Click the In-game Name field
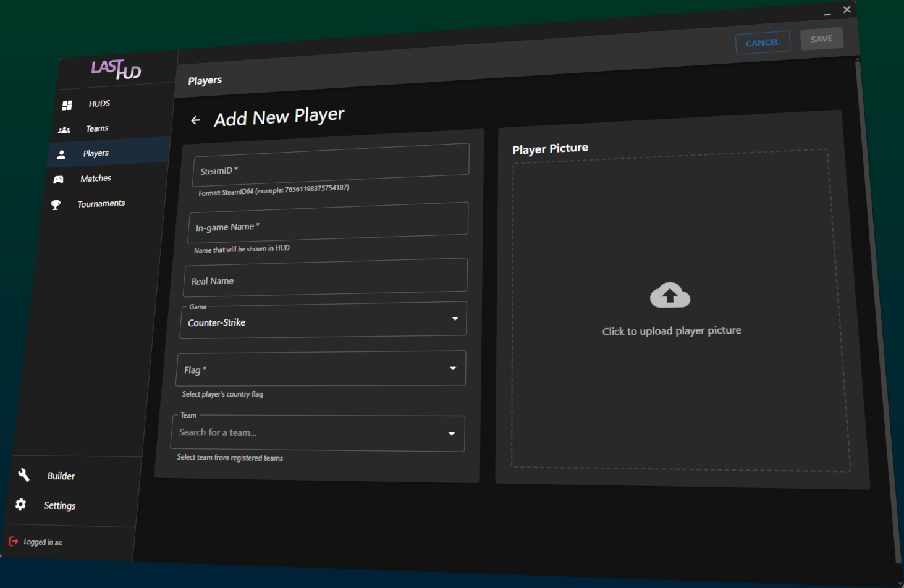Screen dimensions: 904x588 328,223
